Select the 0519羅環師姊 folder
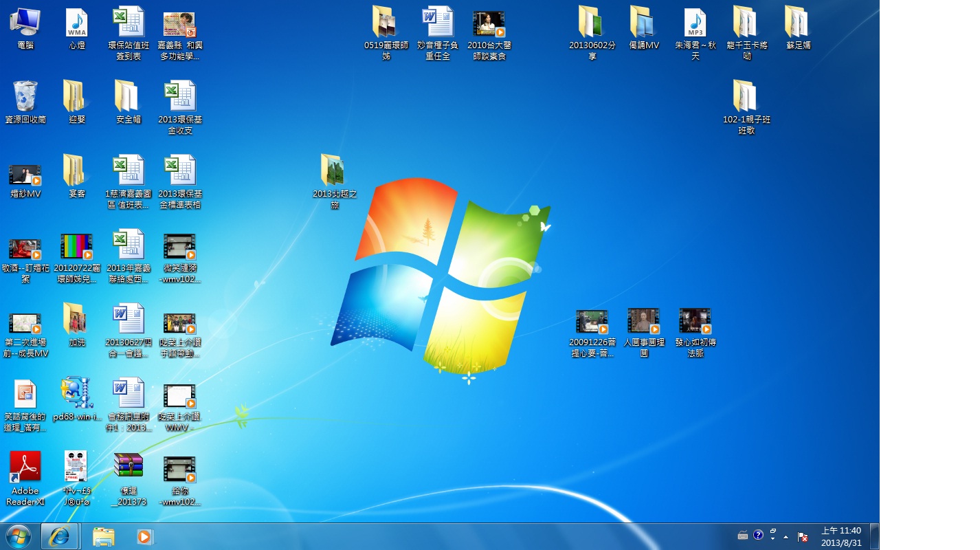This screenshot has height=550, width=980. pos(386,33)
